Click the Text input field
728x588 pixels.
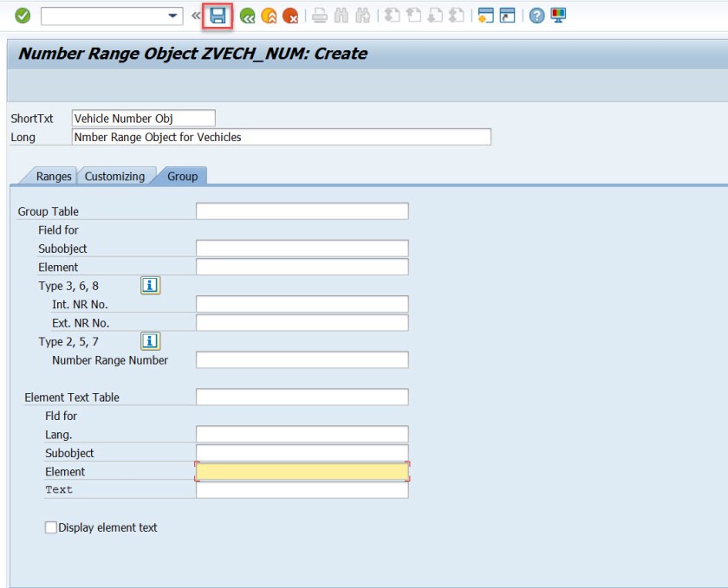tap(302, 490)
